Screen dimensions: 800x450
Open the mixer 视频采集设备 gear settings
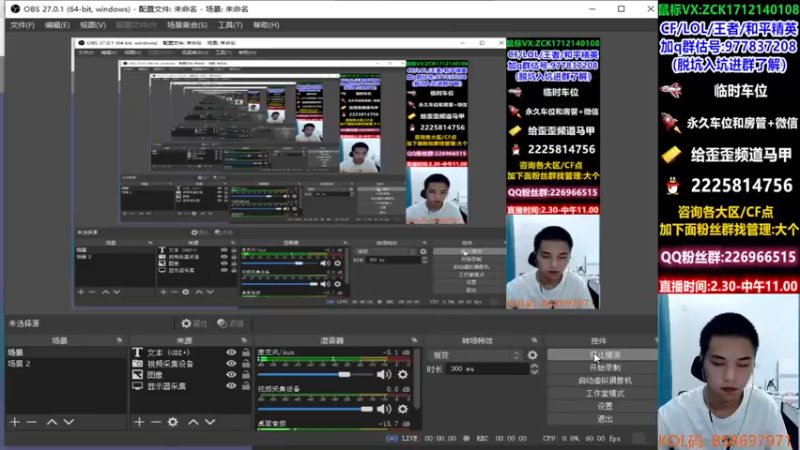point(403,409)
